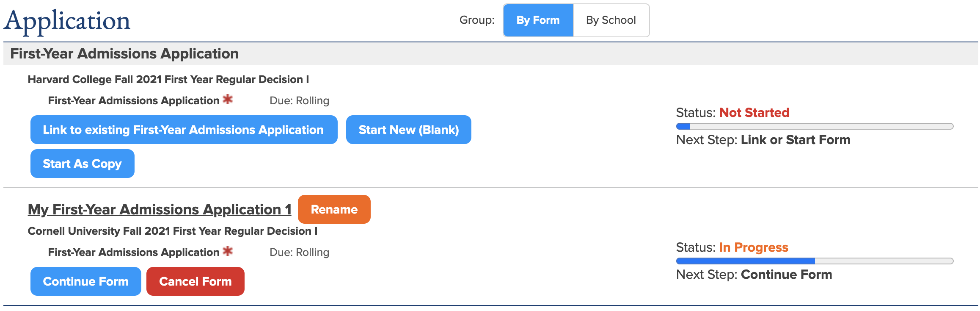Click the Start New (Blank) button
Viewport: 980px width, 311px height.
click(408, 130)
